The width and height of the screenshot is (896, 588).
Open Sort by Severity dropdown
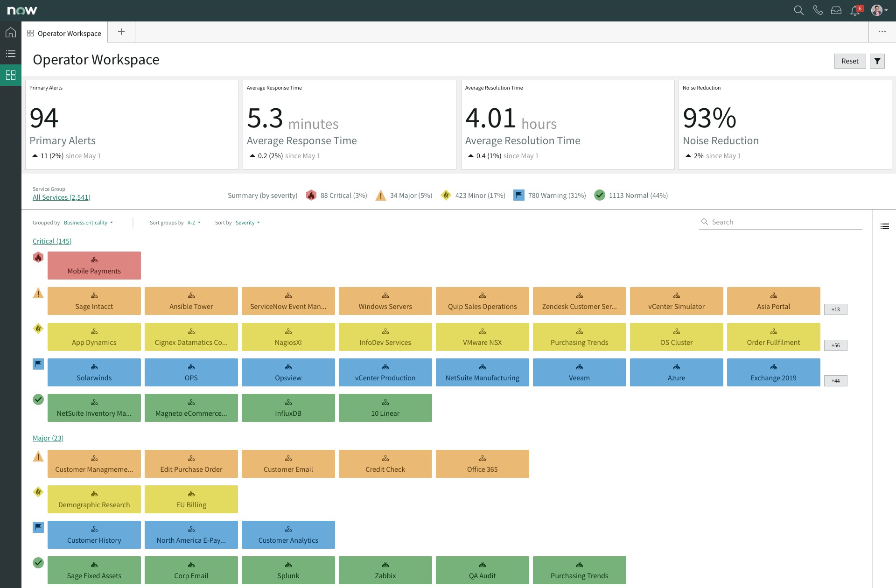click(x=248, y=223)
